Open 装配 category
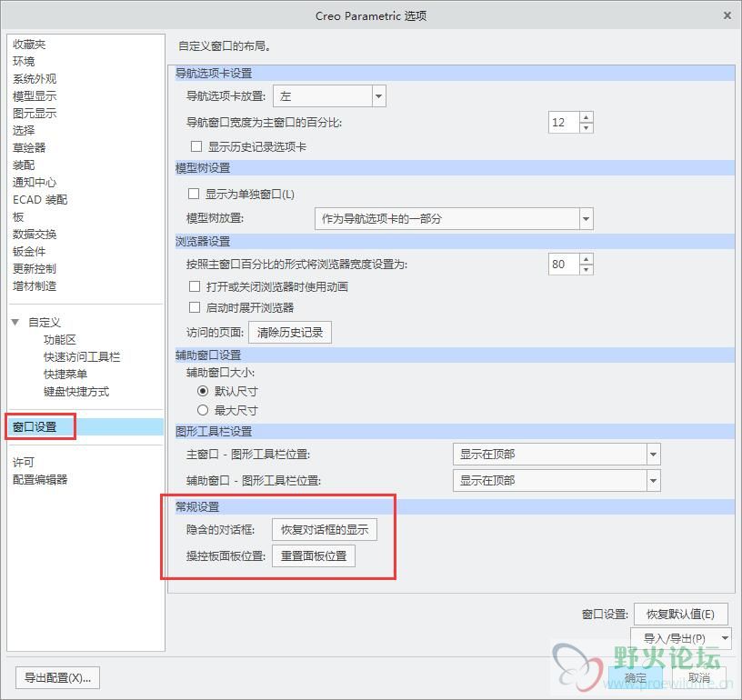 click(x=24, y=165)
